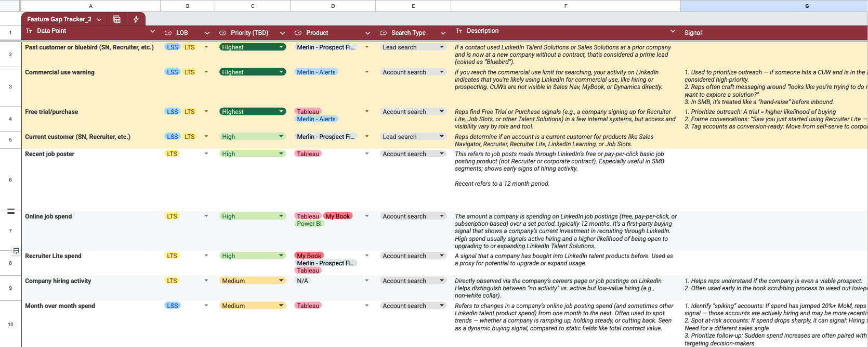Open the table view icon beside table name

click(116, 19)
